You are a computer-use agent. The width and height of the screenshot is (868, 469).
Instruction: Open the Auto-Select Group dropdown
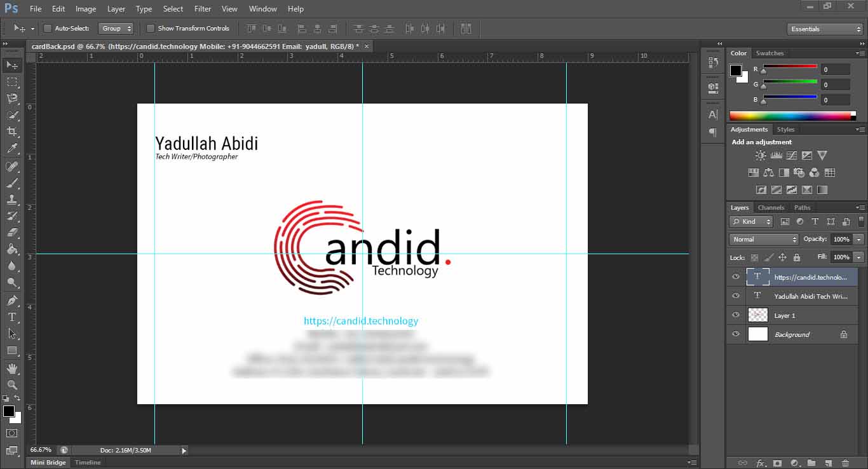[116, 29]
